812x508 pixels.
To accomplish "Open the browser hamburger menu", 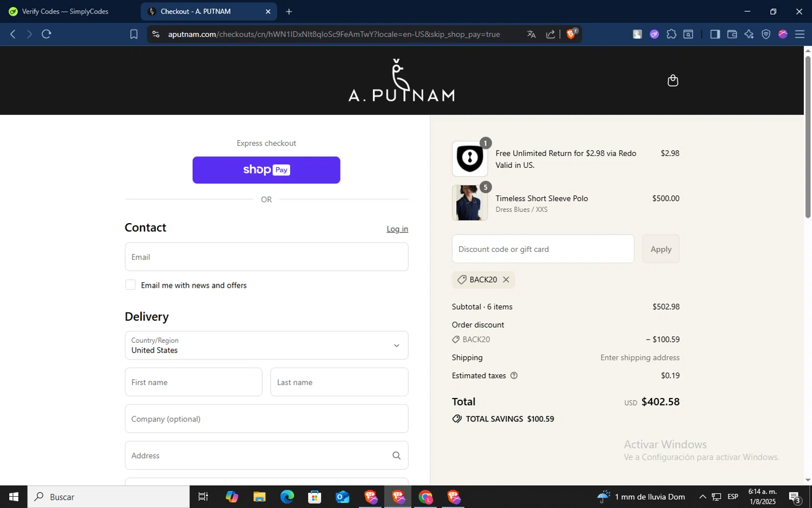I will coord(800,34).
